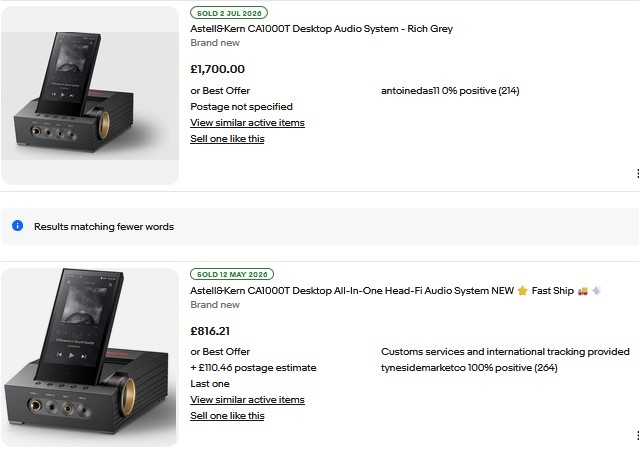Select seller antoinedas11 feedback text
The image size is (639, 451).
click(450, 91)
